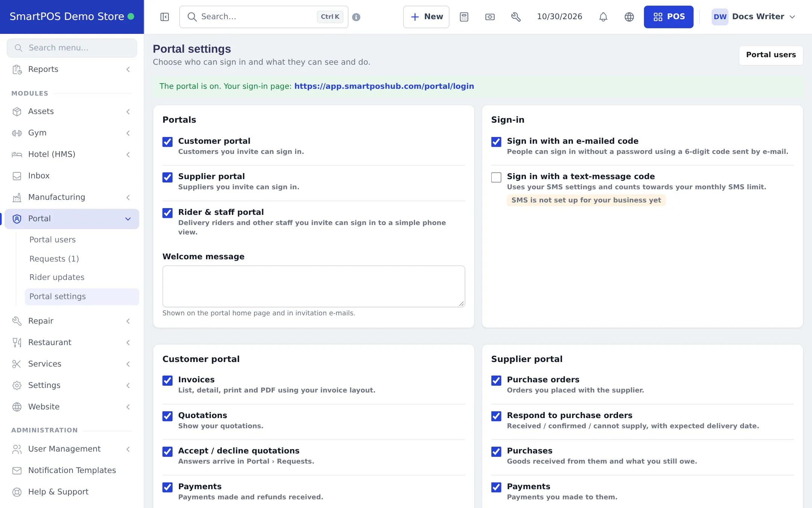Click the Manufacturing factory icon
This screenshot has width=812, height=508.
17,197
